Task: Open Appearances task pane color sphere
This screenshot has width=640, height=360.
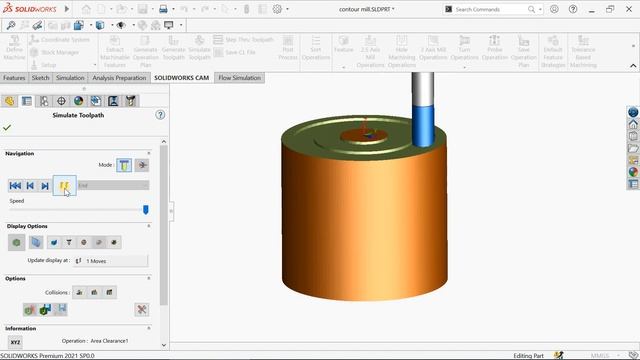Action: [633, 172]
